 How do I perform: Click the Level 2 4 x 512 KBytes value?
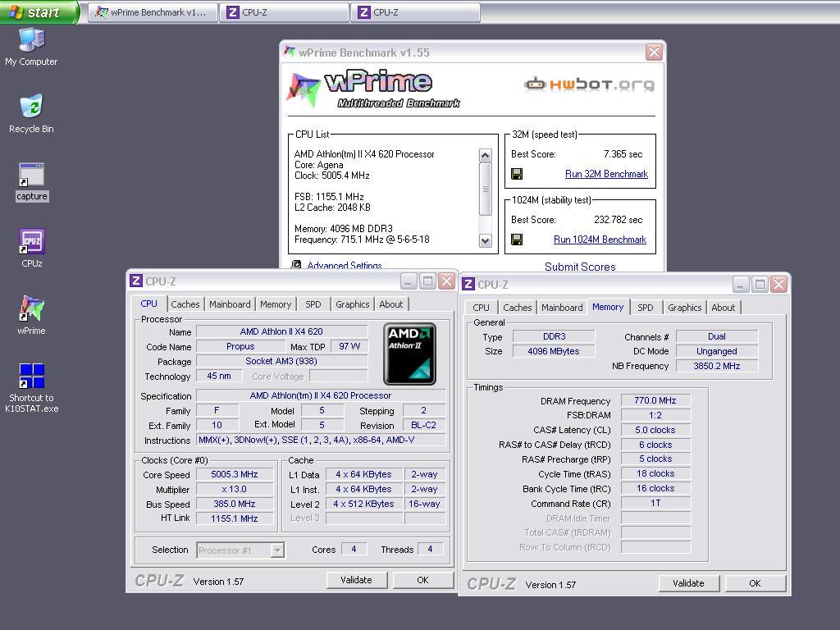point(363,504)
